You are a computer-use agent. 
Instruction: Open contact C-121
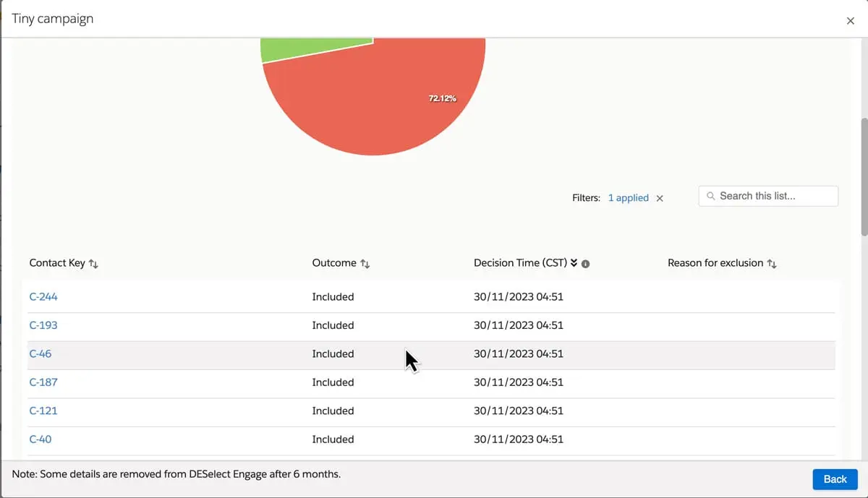43,411
